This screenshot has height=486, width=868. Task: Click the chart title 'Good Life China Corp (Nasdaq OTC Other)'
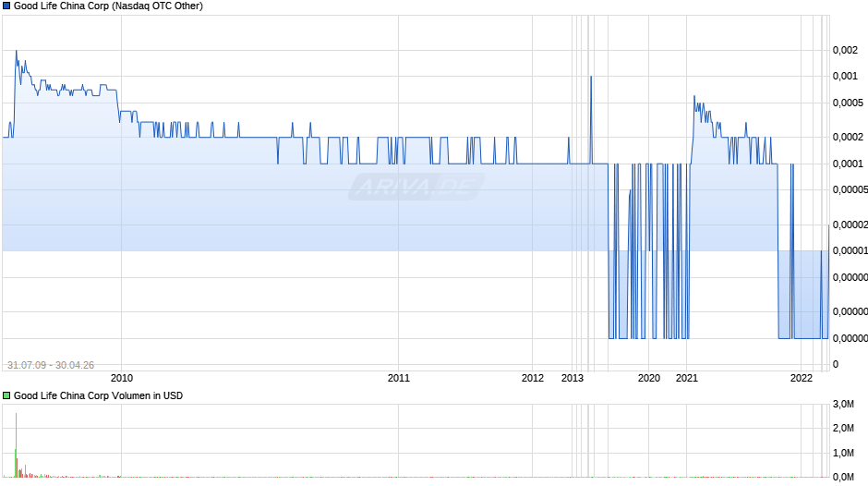pos(108,6)
